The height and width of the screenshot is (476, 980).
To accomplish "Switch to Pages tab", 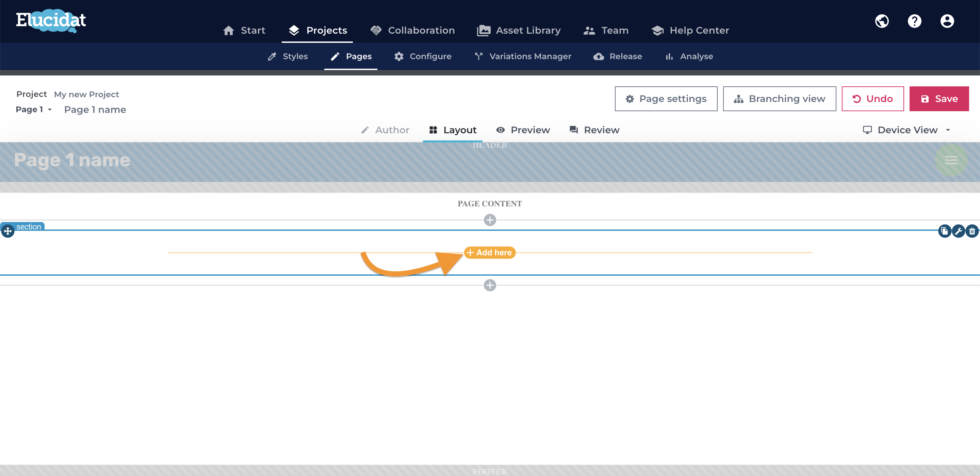I will [x=351, y=56].
